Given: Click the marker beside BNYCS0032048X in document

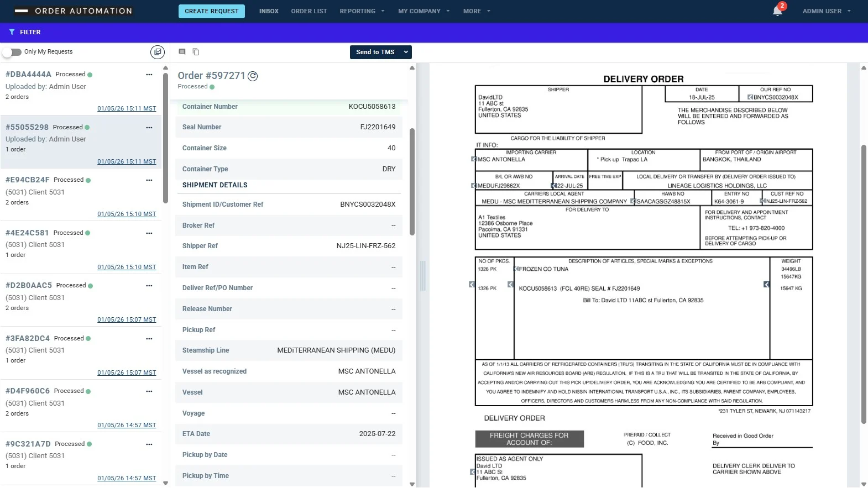Looking at the screenshot, I should 750,97.
